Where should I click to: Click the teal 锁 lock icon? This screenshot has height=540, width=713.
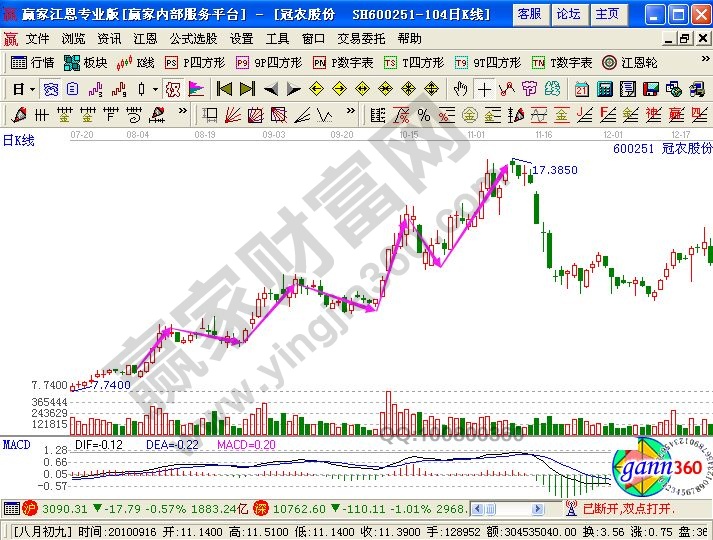pos(552,89)
